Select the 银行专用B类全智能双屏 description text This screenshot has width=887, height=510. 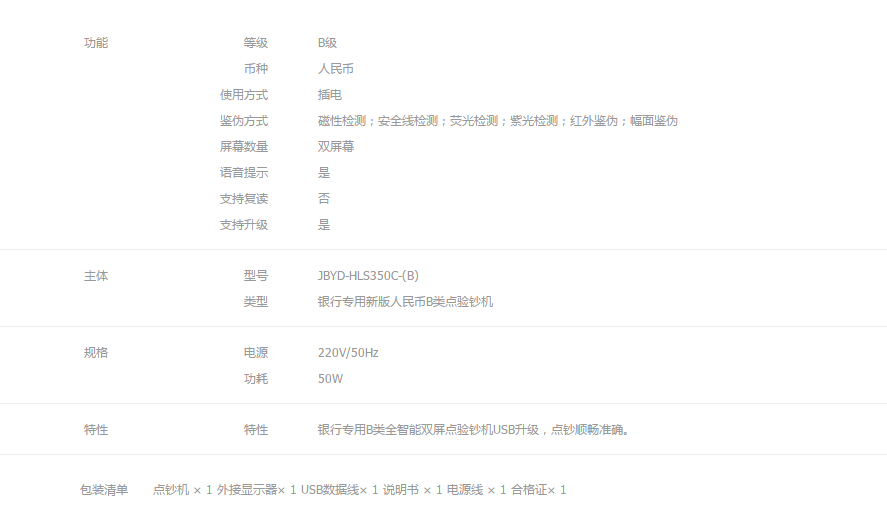coord(474,430)
